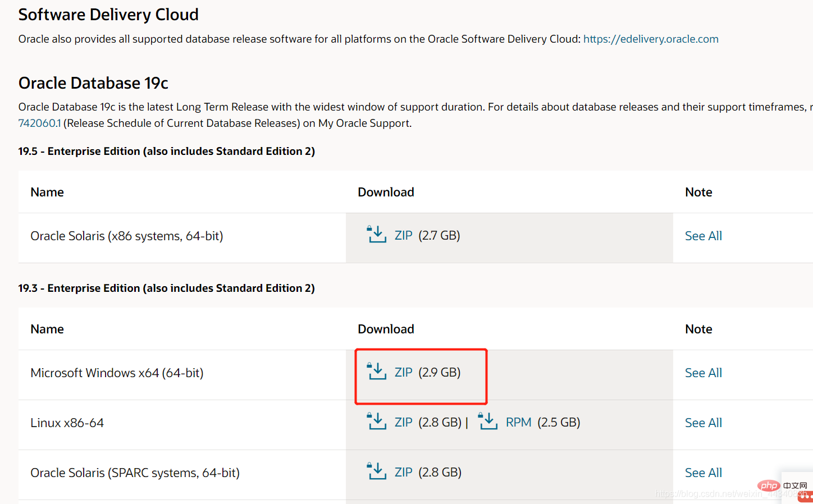
Task: Click See All for Linux x86-64
Action: coord(704,423)
